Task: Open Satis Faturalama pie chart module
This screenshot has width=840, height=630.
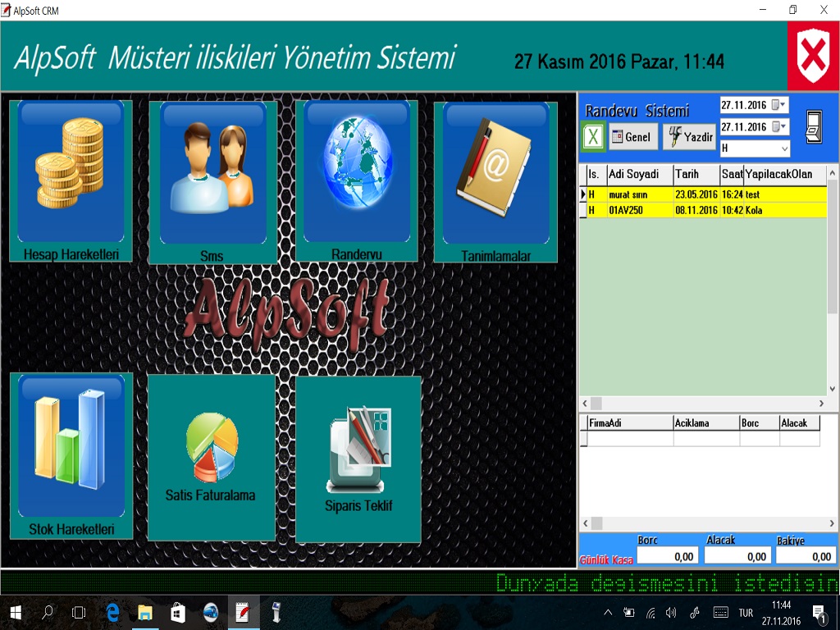Action: click(212, 458)
